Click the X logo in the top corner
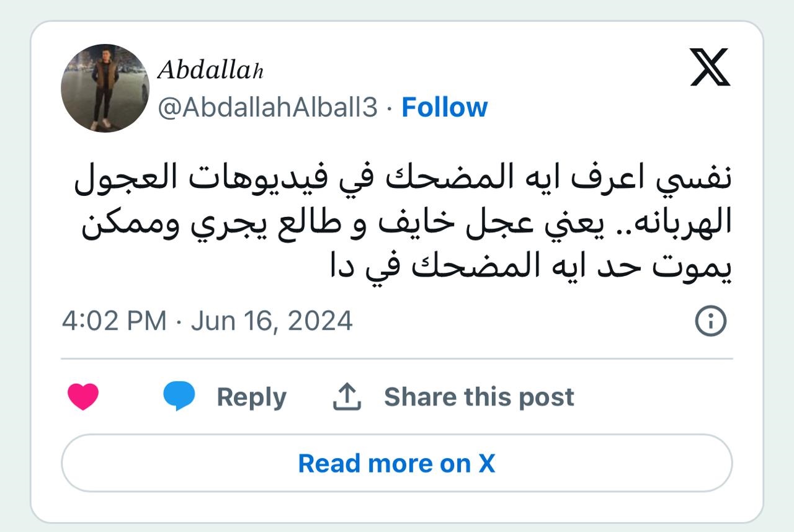 [x=710, y=68]
